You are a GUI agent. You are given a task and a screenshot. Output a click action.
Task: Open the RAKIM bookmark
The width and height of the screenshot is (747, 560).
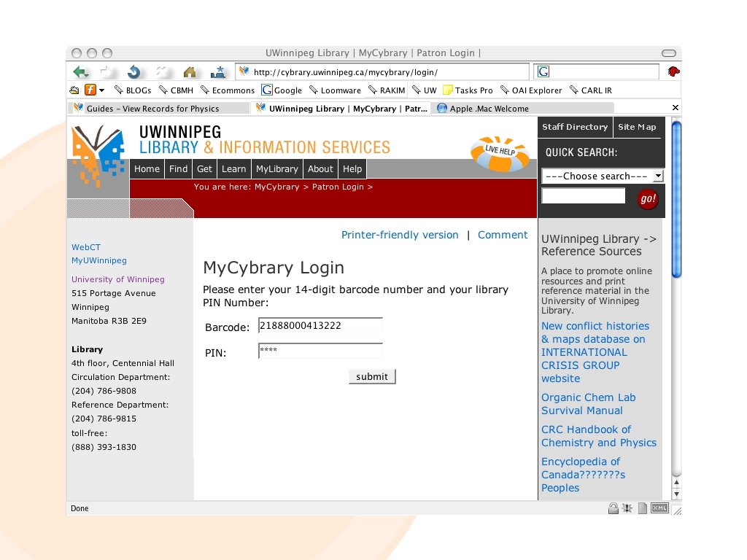(387, 90)
